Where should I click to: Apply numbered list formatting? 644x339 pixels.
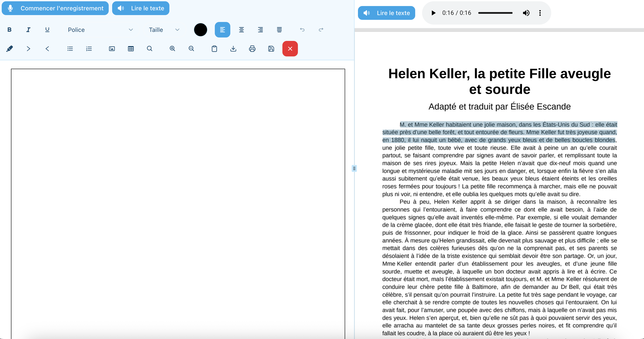[x=89, y=48]
